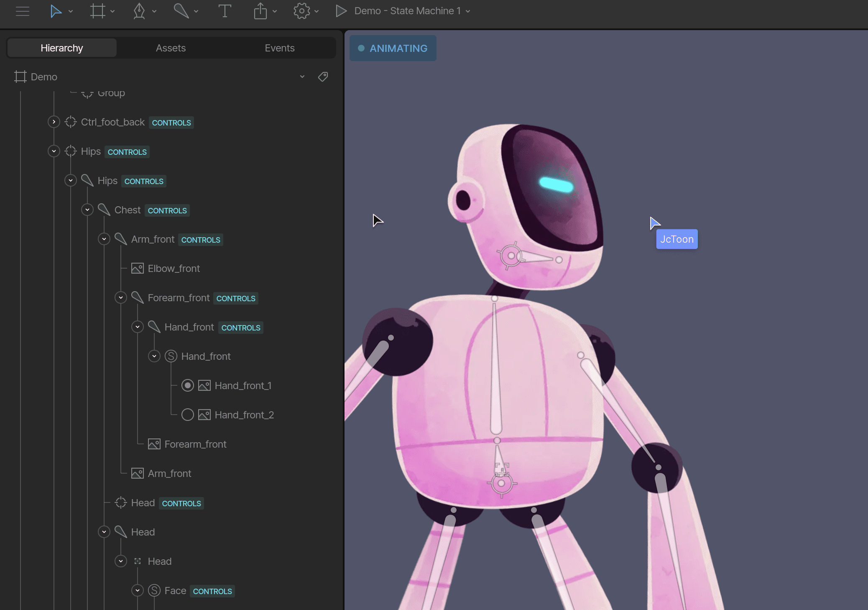Select the Pen tool
The height and width of the screenshot is (610, 868).
139,11
